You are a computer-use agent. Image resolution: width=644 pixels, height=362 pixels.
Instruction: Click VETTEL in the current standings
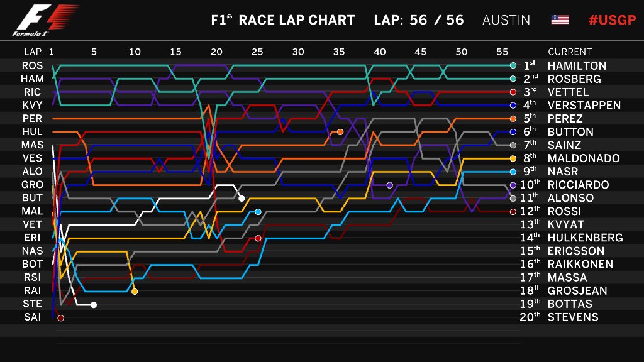coord(568,92)
